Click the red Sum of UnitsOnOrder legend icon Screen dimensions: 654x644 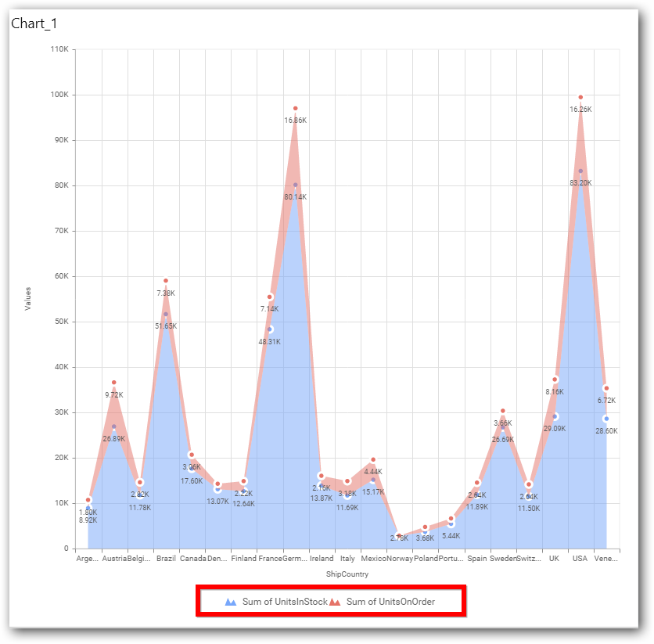pyautogui.click(x=335, y=602)
